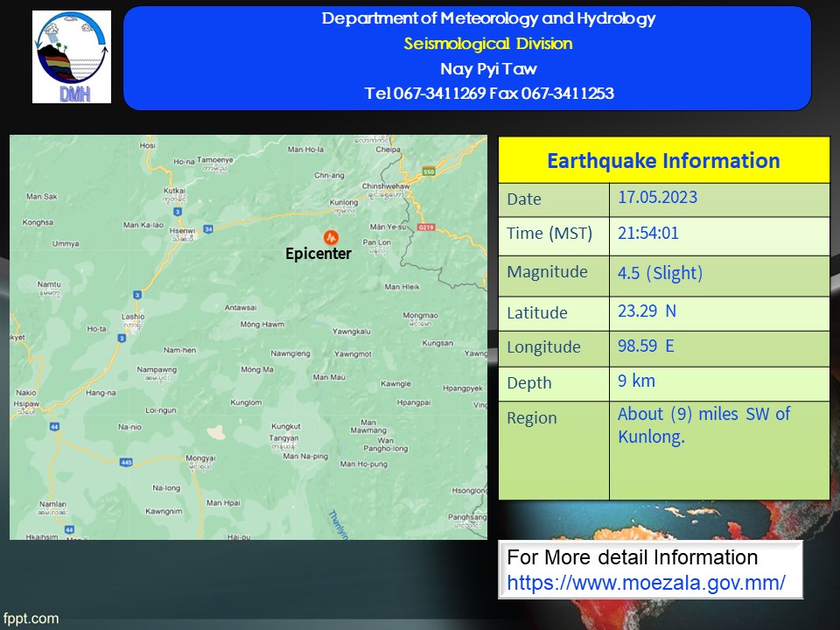Image resolution: width=840 pixels, height=630 pixels.
Task: Click 'Earthquake Information' table header
Action: (664, 160)
